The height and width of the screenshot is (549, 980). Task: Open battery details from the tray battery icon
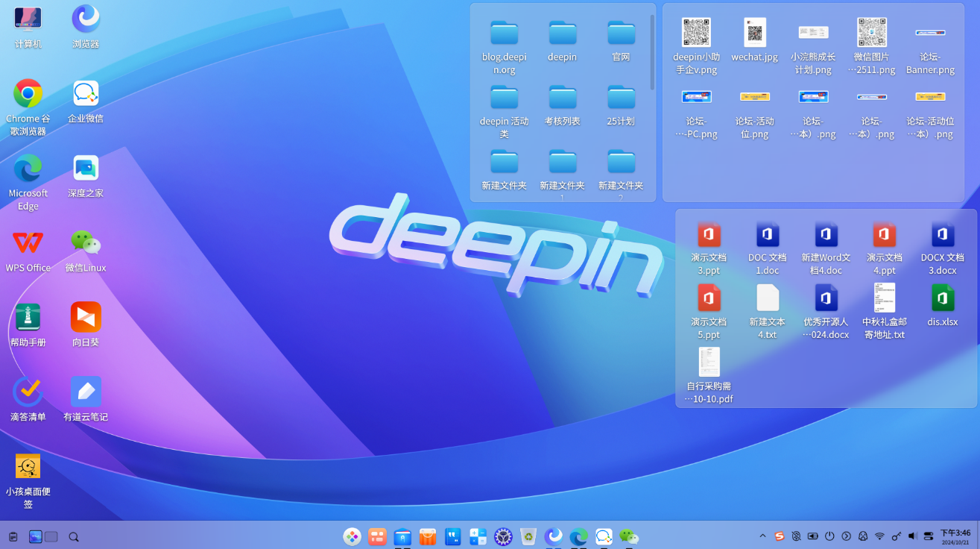coord(812,536)
